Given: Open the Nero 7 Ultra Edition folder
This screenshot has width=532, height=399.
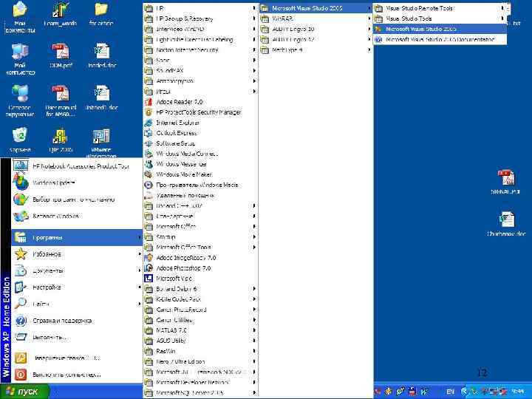Looking at the screenshot, I should [x=200, y=361].
